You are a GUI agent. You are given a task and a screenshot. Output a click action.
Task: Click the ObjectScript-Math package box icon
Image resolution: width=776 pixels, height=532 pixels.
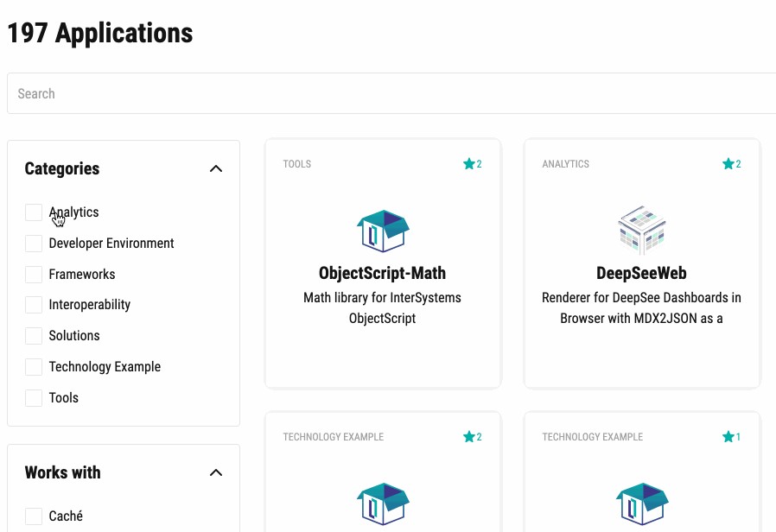click(x=383, y=231)
